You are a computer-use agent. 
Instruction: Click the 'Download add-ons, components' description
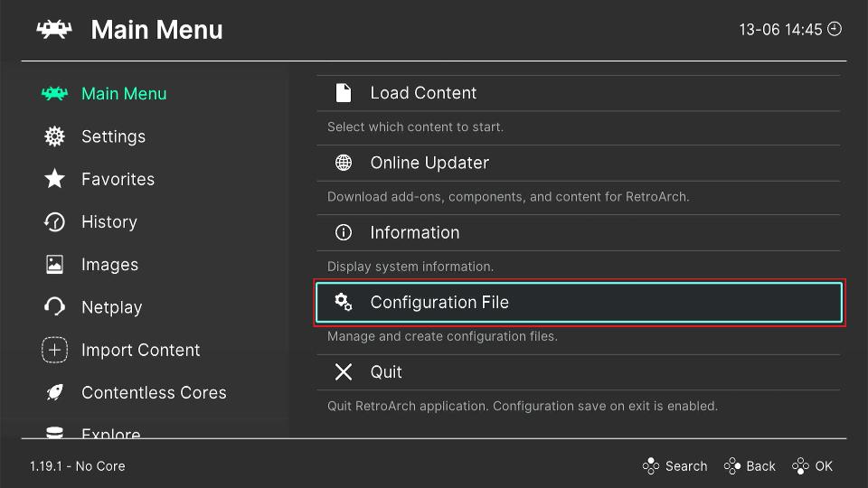click(508, 196)
